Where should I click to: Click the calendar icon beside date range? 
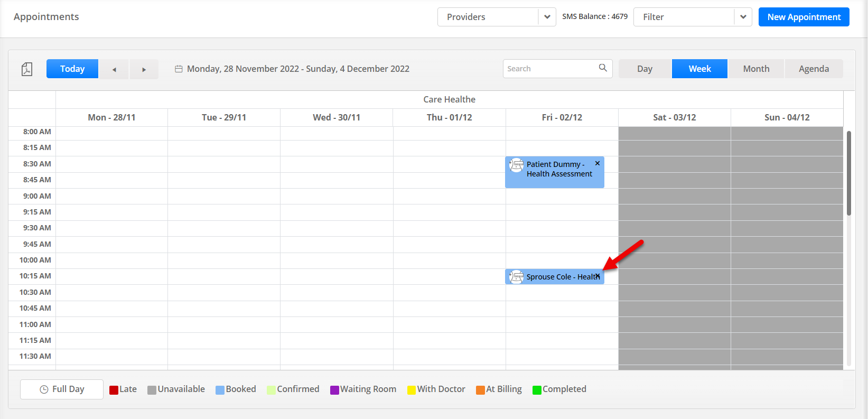(x=179, y=69)
